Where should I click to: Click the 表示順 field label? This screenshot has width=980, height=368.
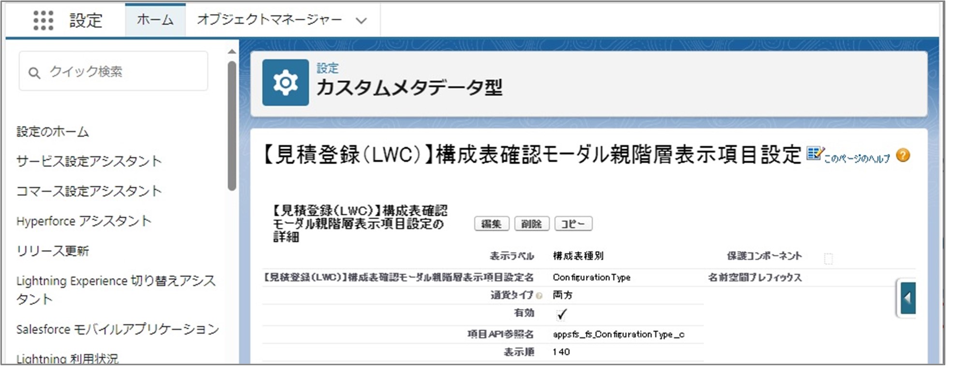519,352
